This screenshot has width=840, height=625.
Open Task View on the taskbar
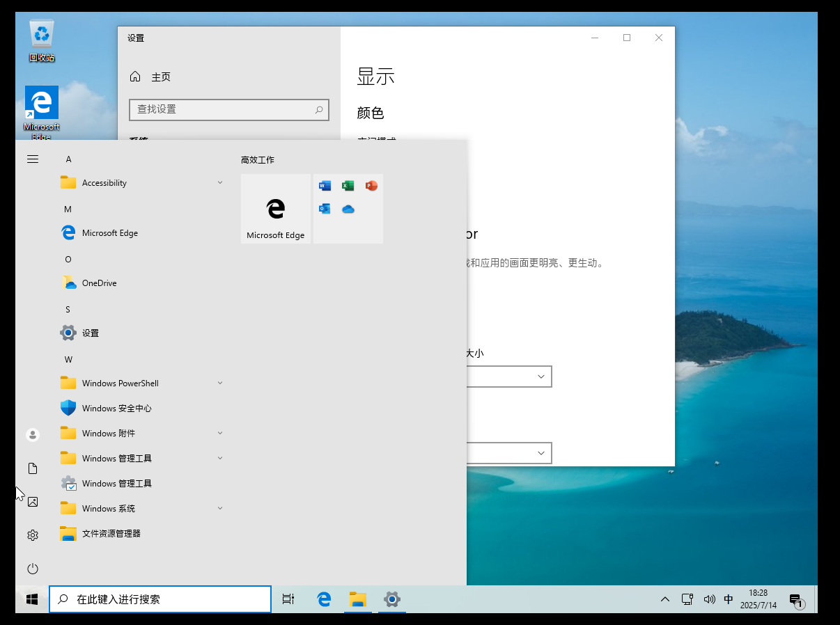pos(288,599)
